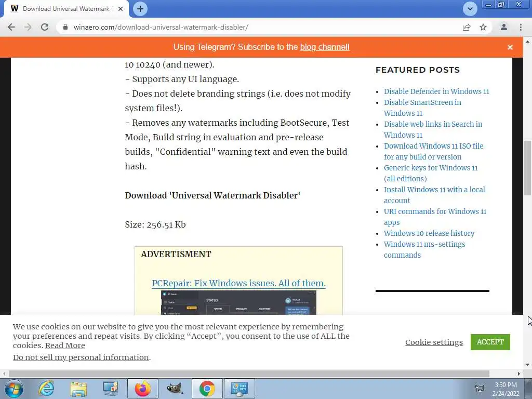Reload the page with the refresh icon
Screen dimensions: 532x399
pyautogui.click(x=45, y=27)
